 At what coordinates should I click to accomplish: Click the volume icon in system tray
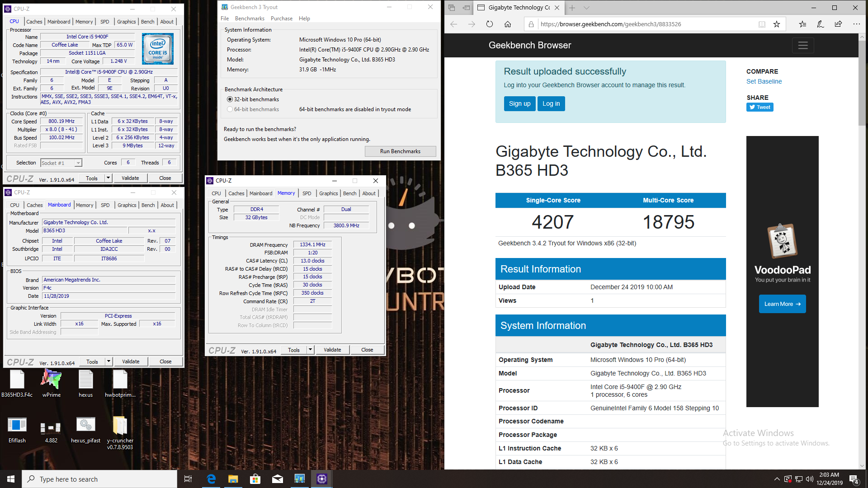809,479
